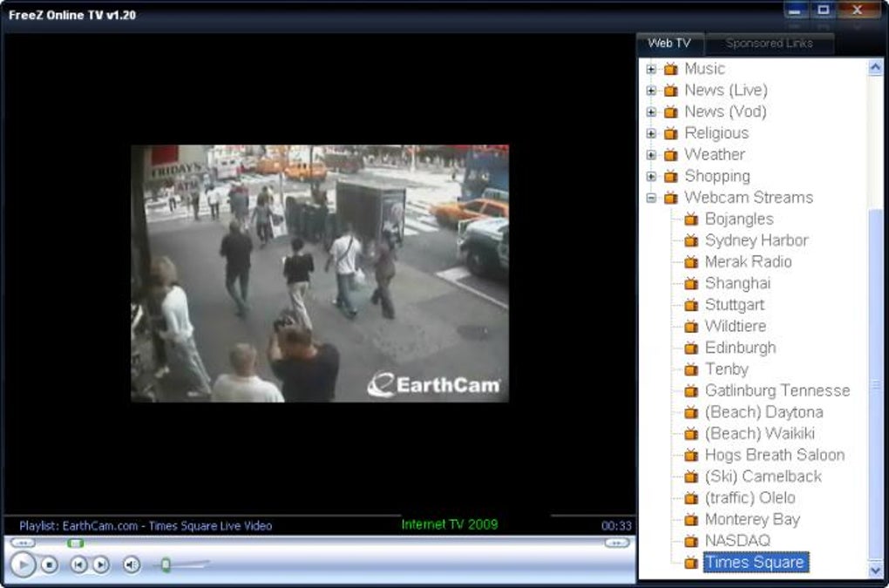The width and height of the screenshot is (889, 588).
Task: Click the Internet TV 2009 green link
Action: (450, 524)
